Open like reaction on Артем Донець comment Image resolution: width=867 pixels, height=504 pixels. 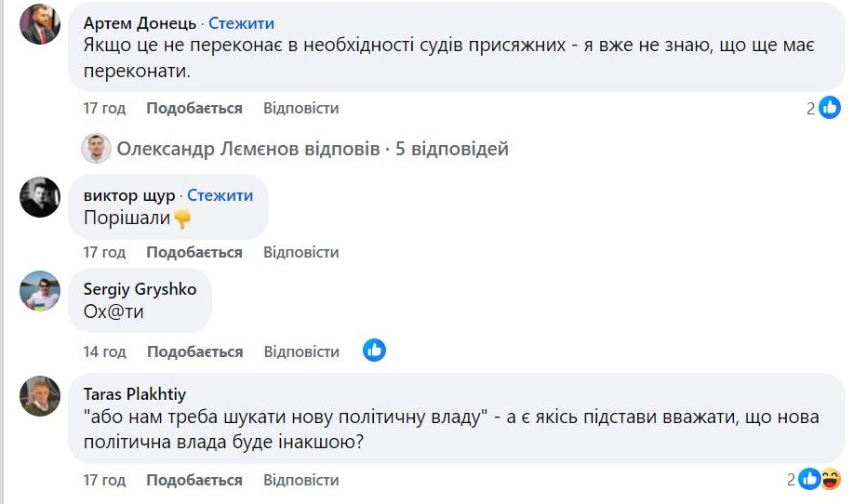pyautogui.click(x=829, y=108)
